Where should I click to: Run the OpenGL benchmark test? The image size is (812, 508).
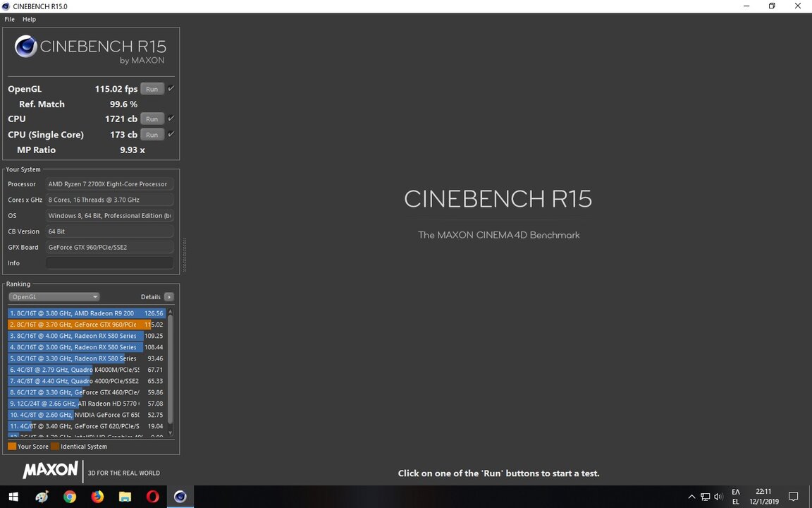pos(152,89)
